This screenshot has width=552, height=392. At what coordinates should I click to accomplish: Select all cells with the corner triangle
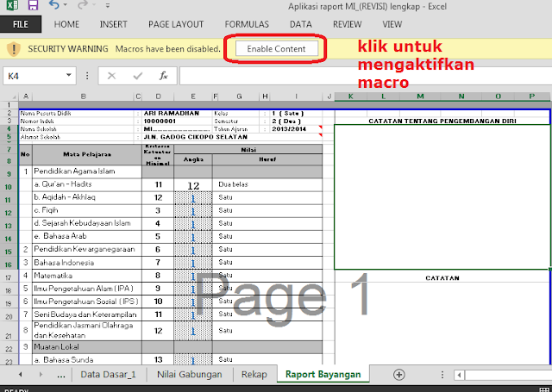click(x=14, y=96)
